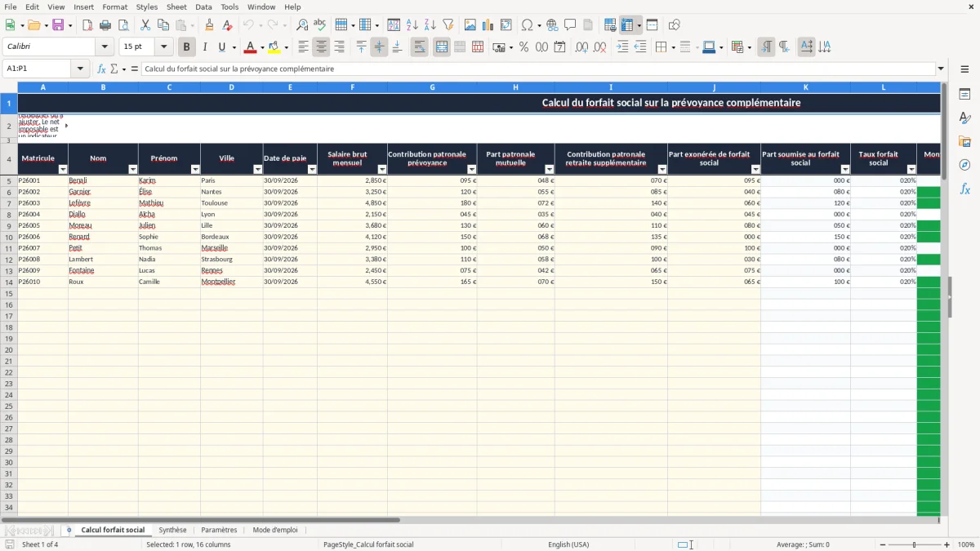The height and width of the screenshot is (551, 980).
Task: Sort descending Z to A
Action: coord(430,25)
